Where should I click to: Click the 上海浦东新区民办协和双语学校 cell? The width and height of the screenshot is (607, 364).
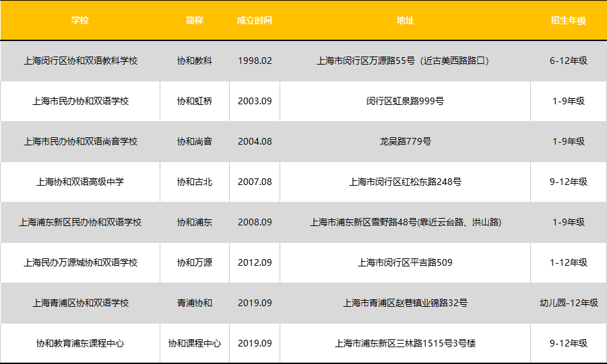[80, 222]
